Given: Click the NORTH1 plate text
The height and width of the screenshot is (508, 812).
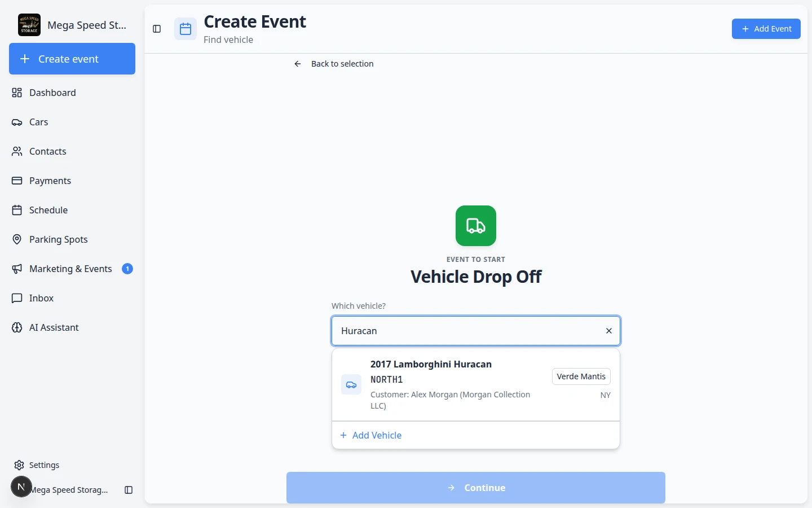Looking at the screenshot, I should pos(387,379).
